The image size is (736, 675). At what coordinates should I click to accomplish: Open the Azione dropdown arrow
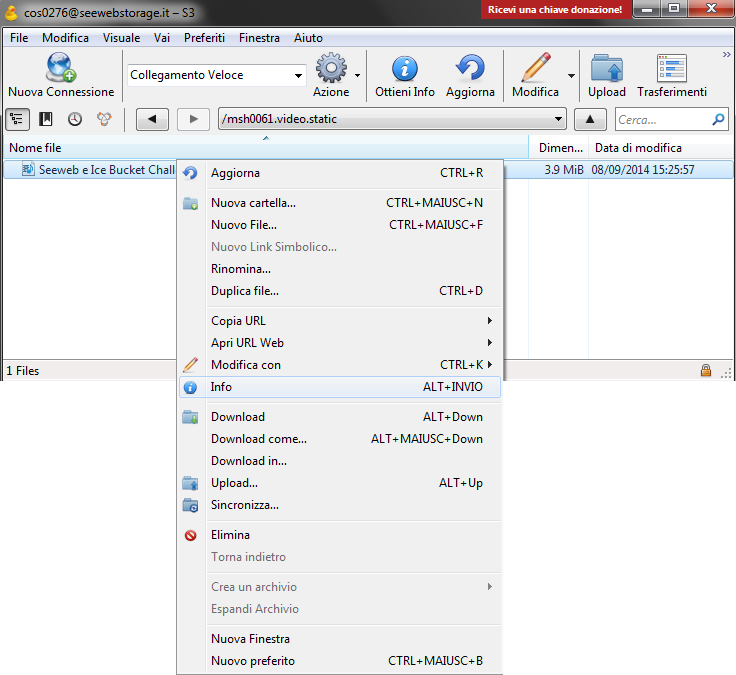point(357,75)
